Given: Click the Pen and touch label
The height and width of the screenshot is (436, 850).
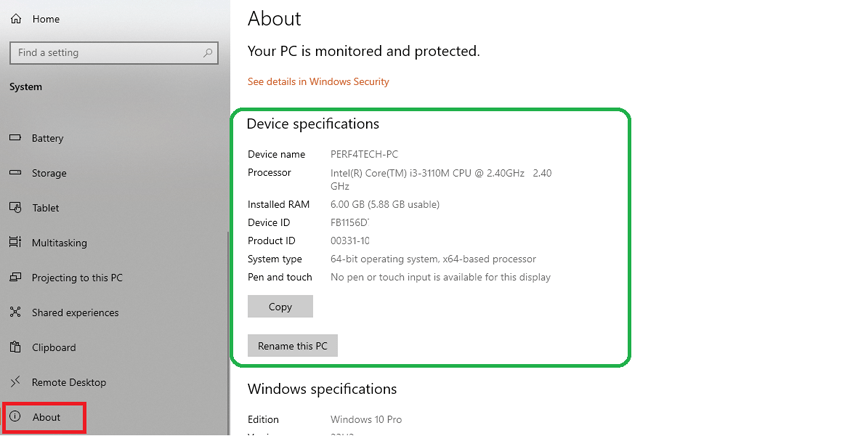Looking at the screenshot, I should click(x=280, y=277).
